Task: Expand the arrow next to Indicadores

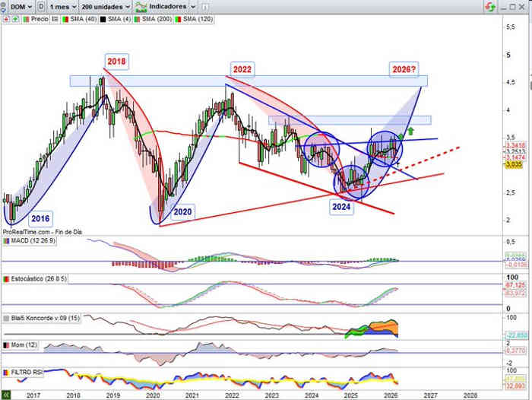Action: (192, 6)
